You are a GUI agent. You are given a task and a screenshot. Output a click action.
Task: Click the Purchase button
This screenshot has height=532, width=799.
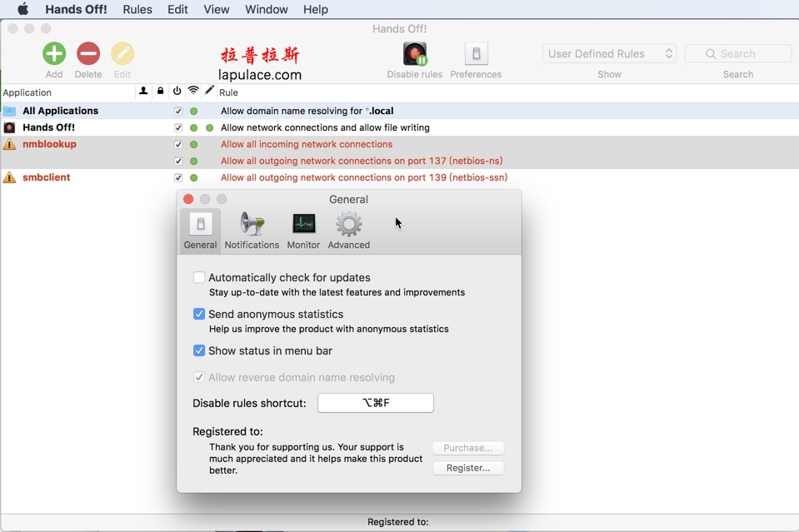467,447
